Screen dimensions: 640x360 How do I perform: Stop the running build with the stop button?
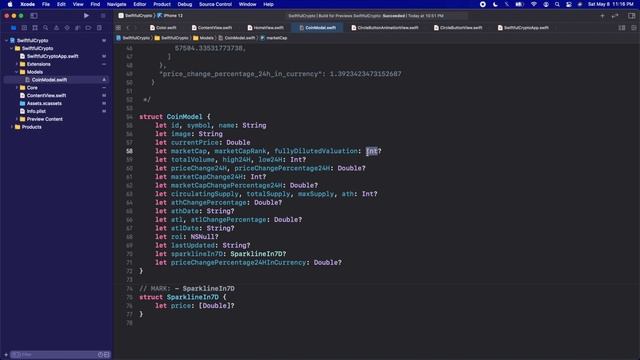tap(103, 16)
